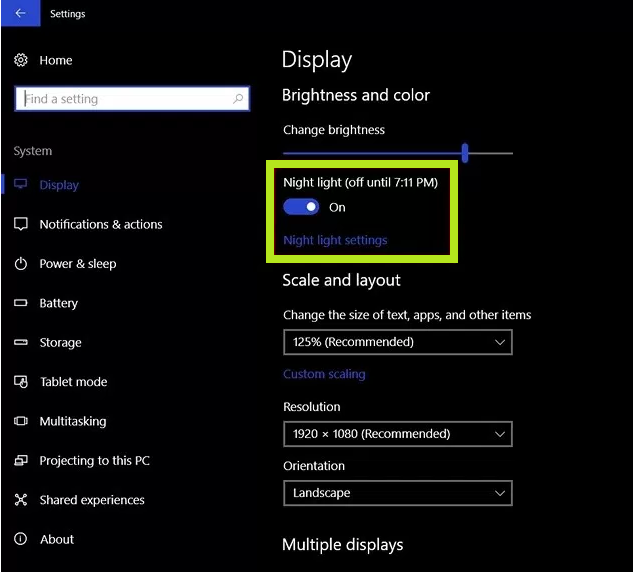Click the Shared experiences icon
633x574 pixels.
[21, 500]
